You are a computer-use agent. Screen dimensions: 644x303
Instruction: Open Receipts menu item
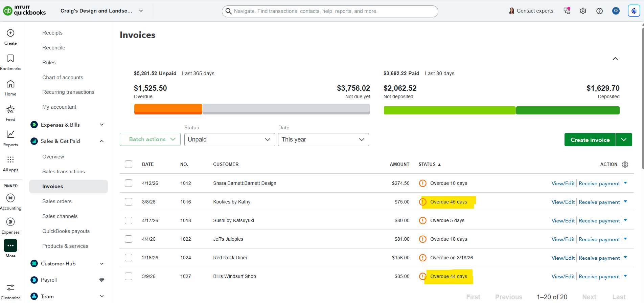52,33
